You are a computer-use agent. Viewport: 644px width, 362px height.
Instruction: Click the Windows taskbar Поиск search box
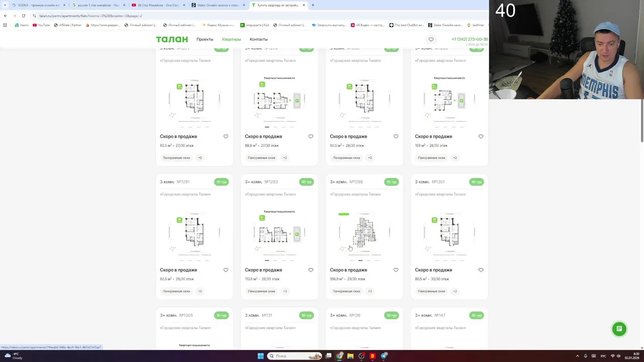click(x=295, y=356)
